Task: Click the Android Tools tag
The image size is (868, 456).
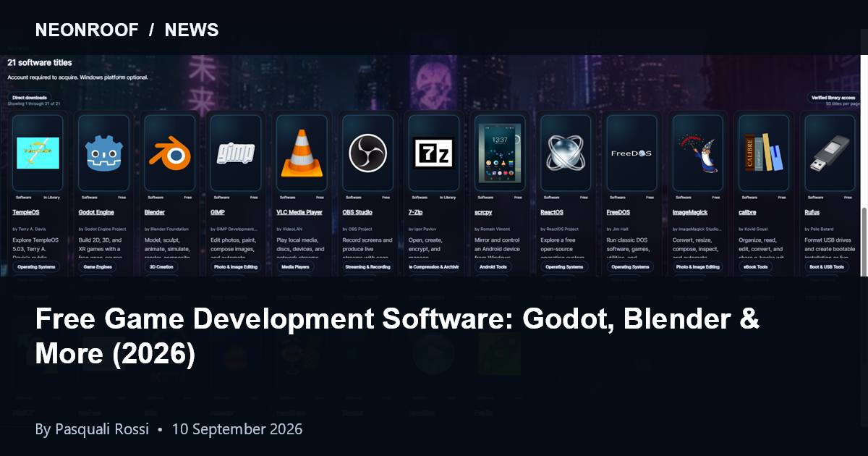Action: (x=494, y=266)
